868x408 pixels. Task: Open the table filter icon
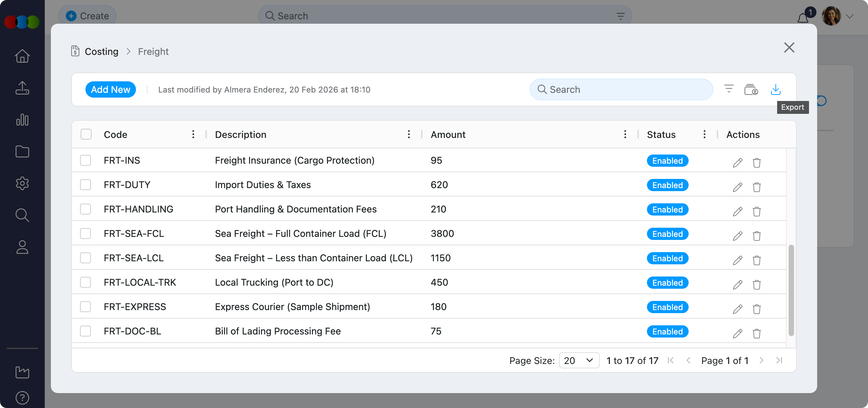(x=729, y=89)
